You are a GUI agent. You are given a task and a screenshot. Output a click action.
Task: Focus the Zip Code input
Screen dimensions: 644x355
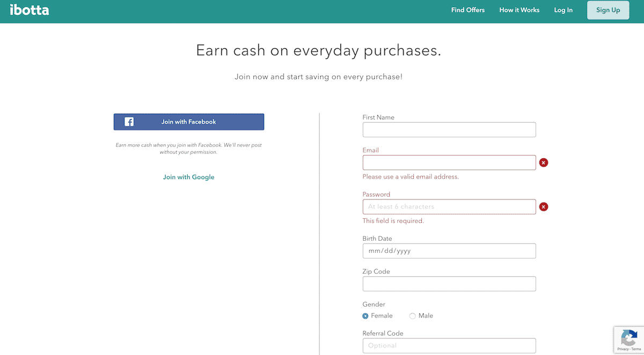point(449,284)
